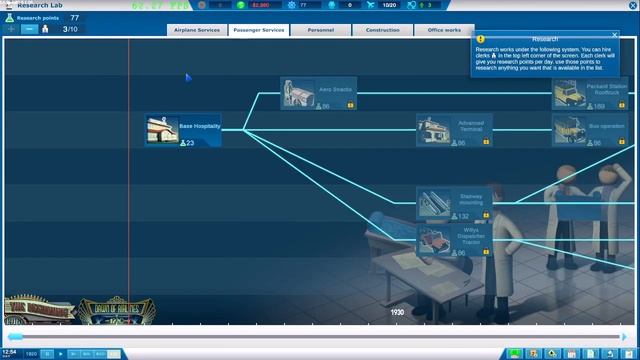Image resolution: width=640 pixels, height=360 pixels.
Task: Click the undo arrow icon in bottom toolbar
Action: click(x=610, y=353)
